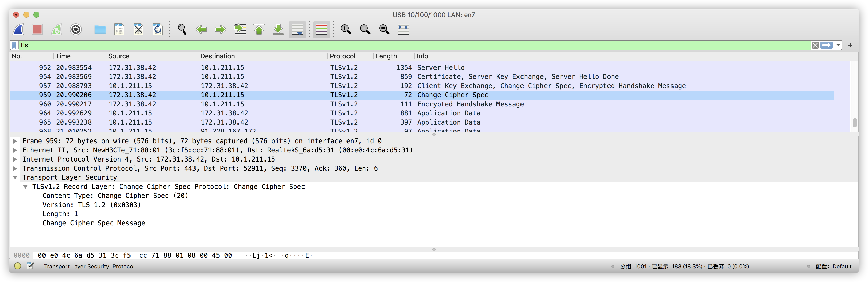Restart the current capture
The width and height of the screenshot is (868, 282).
[x=56, y=30]
